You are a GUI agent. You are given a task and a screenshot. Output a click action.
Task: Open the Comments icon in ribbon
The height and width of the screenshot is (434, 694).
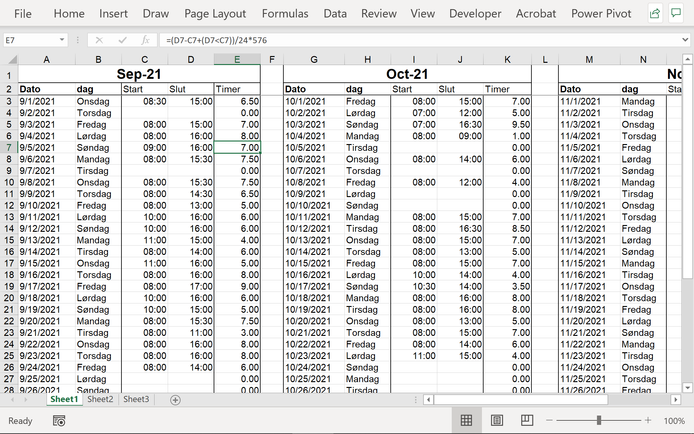(676, 13)
